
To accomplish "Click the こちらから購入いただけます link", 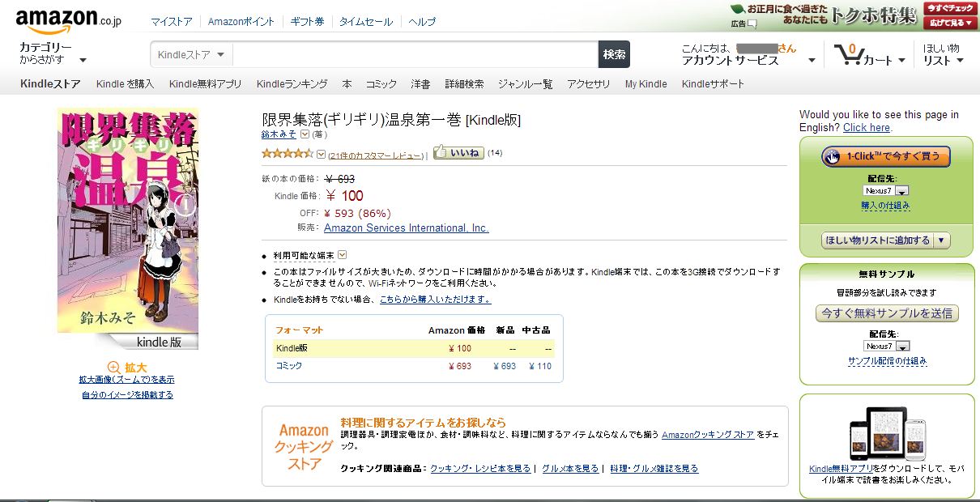I will (435, 299).
